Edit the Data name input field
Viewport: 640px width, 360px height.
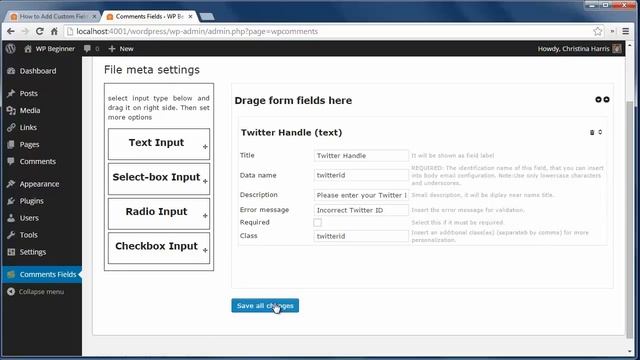click(x=361, y=175)
